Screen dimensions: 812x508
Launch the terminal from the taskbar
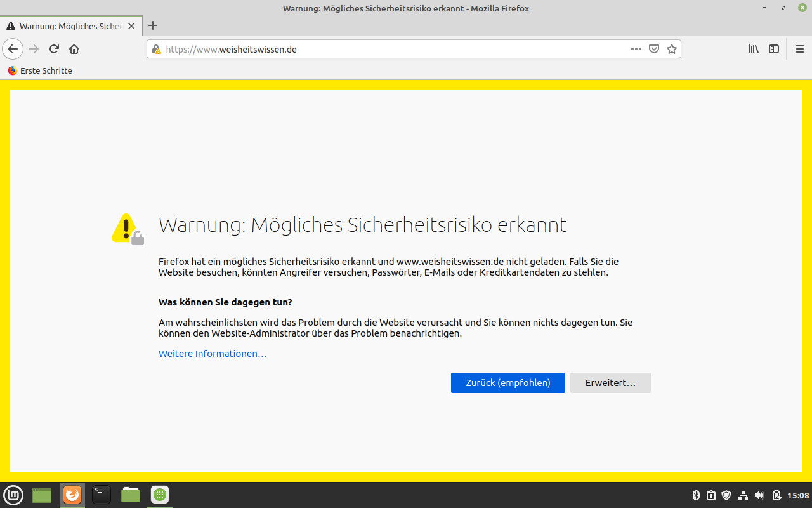pyautogui.click(x=101, y=495)
